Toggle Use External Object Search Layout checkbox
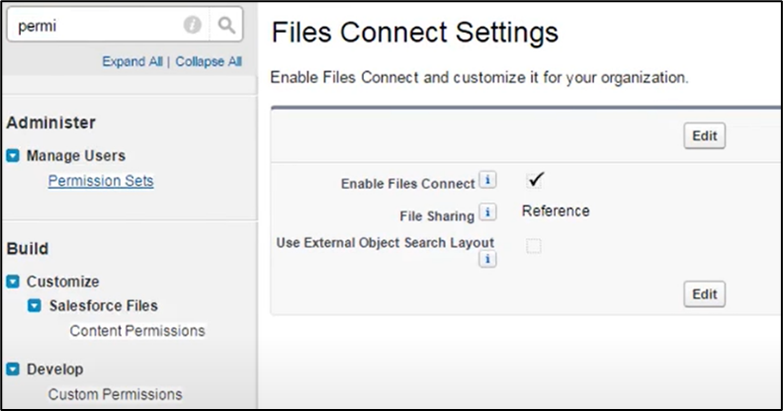This screenshot has height=411, width=783. [x=534, y=246]
